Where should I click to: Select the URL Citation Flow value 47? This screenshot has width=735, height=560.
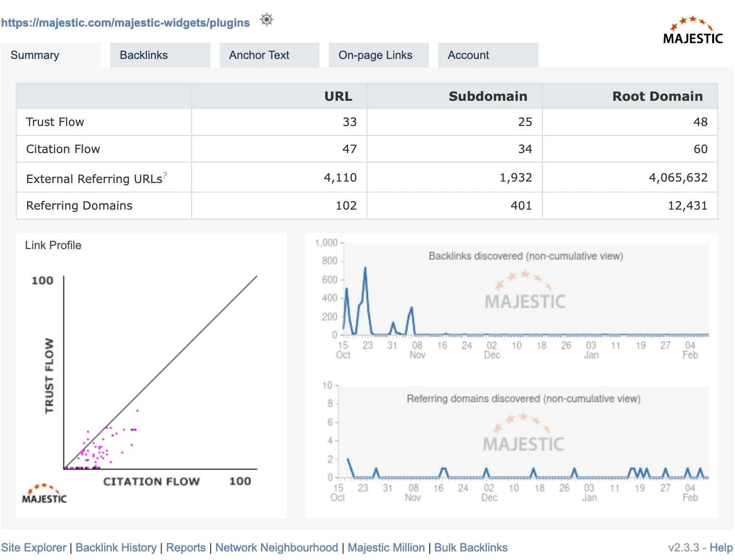pos(349,149)
